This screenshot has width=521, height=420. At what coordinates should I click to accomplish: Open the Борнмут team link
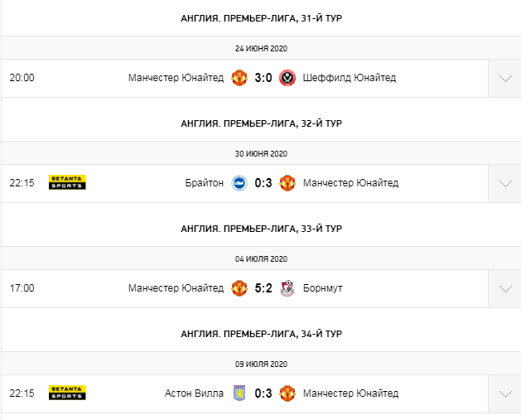point(323,288)
